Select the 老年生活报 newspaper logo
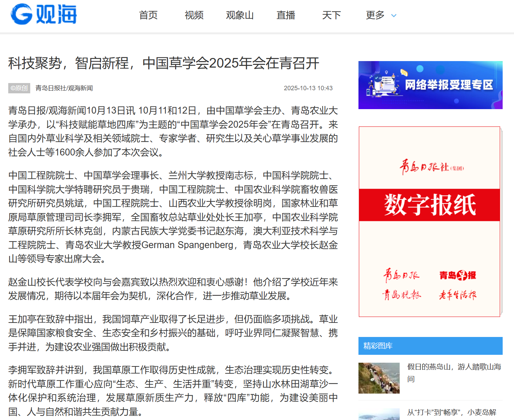The height and width of the screenshot is (420, 514). [458, 295]
